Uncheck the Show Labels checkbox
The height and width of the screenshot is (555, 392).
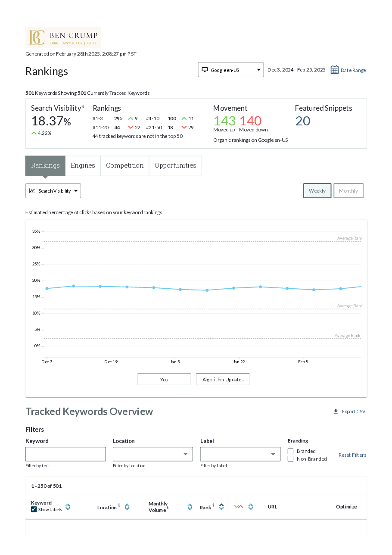(x=34, y=509)
